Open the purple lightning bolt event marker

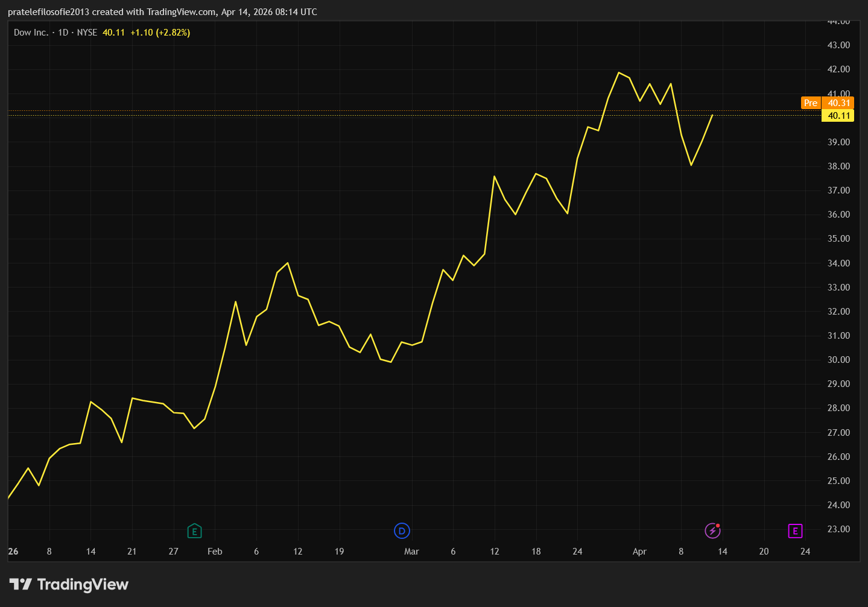(712, 531)
